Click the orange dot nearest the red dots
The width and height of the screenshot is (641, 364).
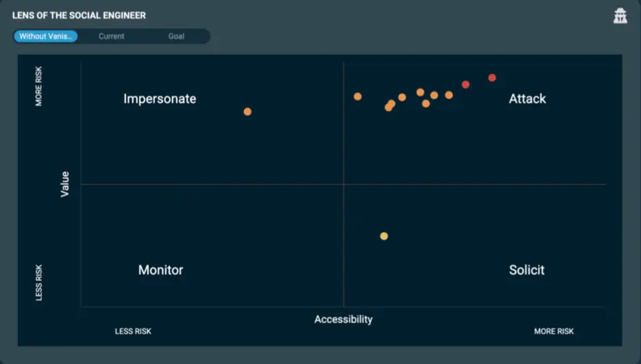pos(448,95)
